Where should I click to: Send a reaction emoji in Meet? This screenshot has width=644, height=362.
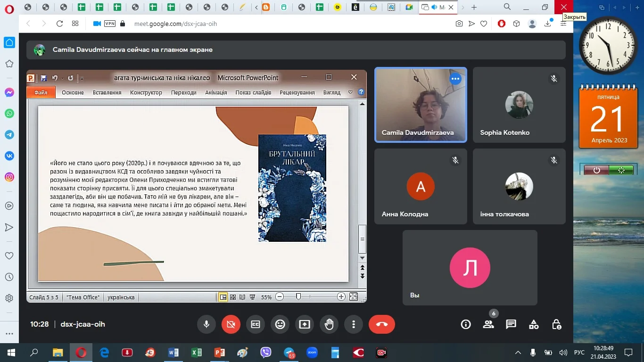[x=280, y=324]
